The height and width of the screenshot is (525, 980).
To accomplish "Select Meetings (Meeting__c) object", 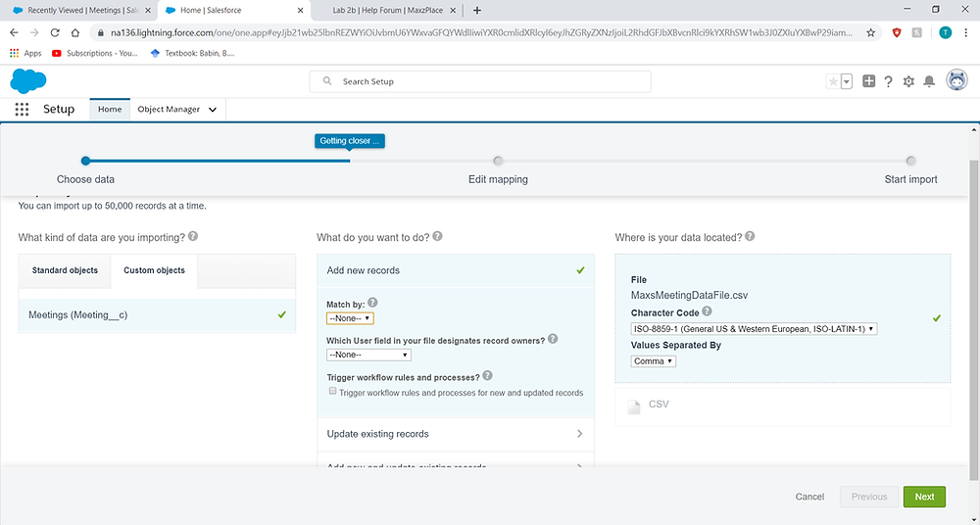I will (x=157, y=315).
